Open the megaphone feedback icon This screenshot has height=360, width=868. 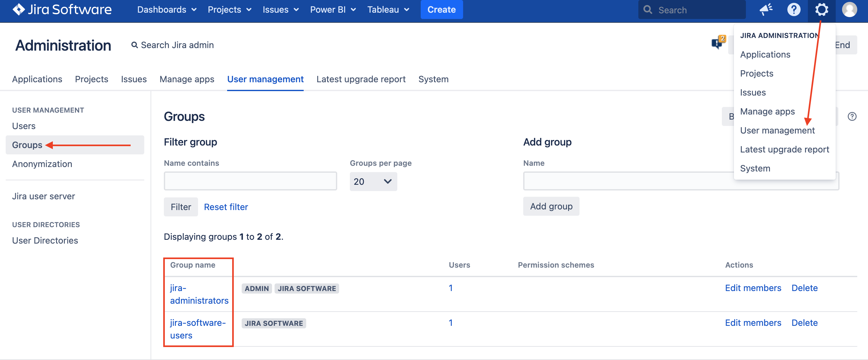766,9
